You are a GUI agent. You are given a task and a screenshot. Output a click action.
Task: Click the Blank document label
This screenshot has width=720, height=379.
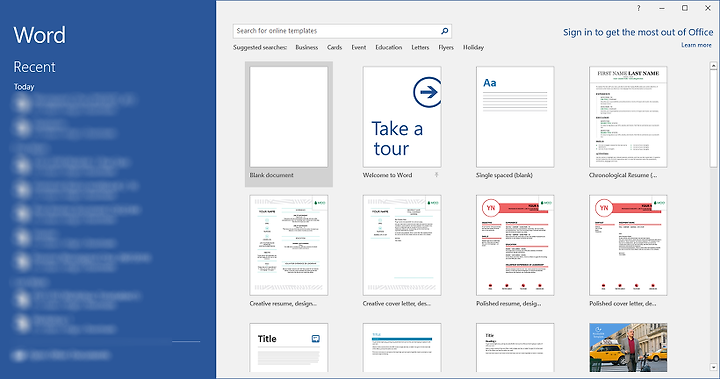click(x=271, y=175)
